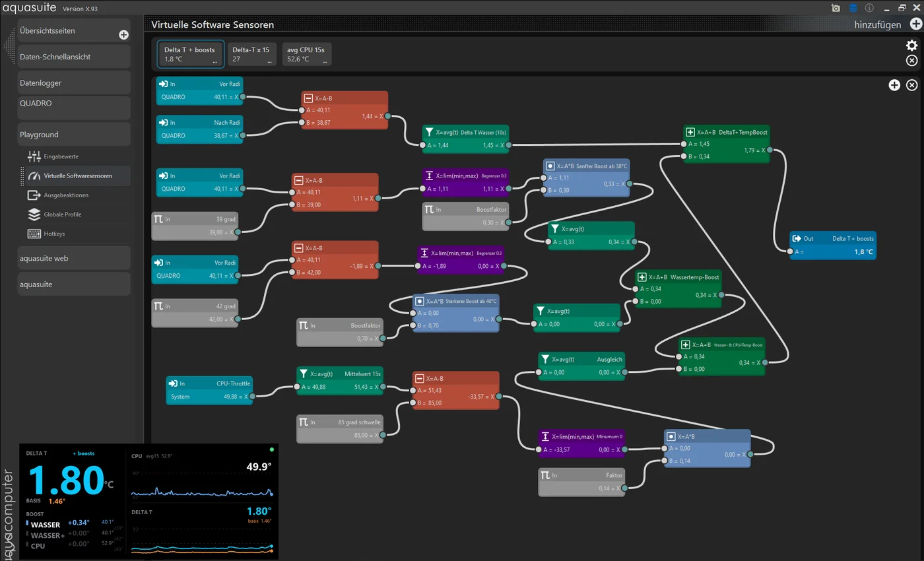Click the camera screenshot icon in title bar
Viewport: 924px width, 561px height.
tap(836, 8)
